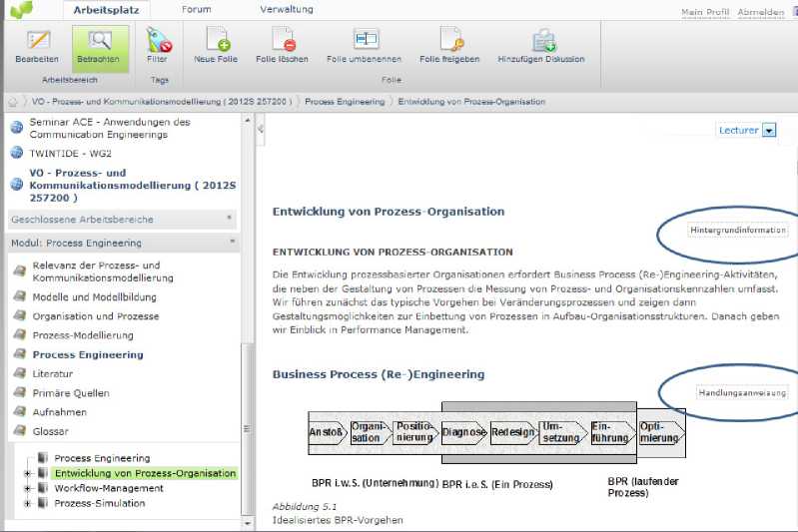Click the Folie umbenennen icon
This screenshot has height=532, width=798.
tap(366, 40)
